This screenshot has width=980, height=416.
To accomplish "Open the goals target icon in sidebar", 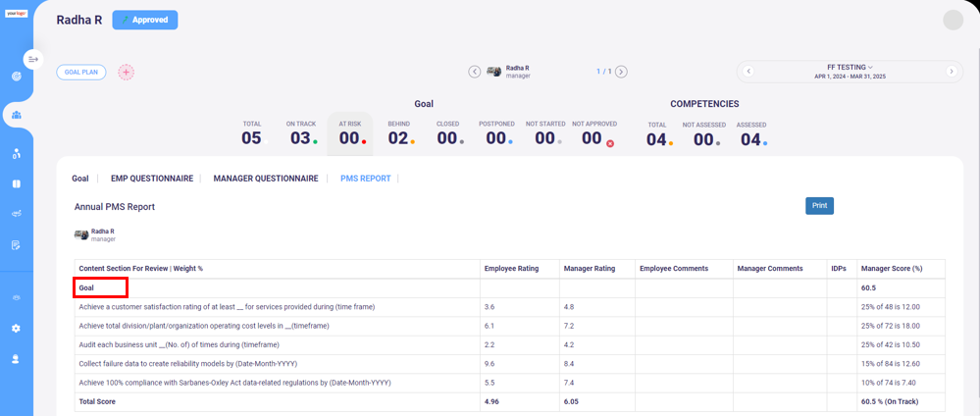I will pyautogui.click(x=17, y=77).
